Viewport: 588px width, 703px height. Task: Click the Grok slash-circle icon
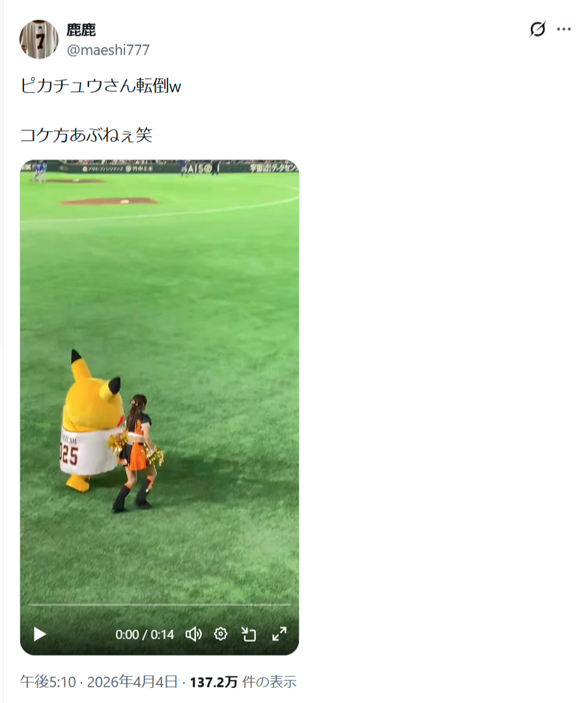pos(537,29)
